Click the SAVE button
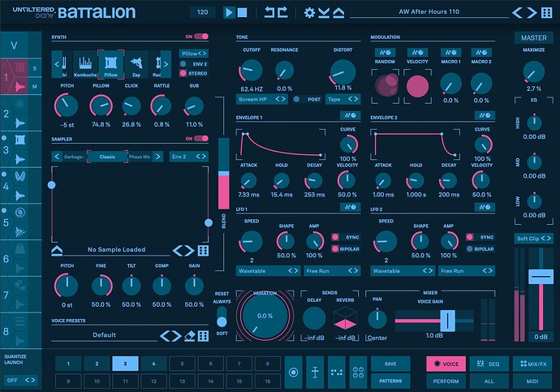The height and width of the screenshot is (392, 560). (390, 364)
